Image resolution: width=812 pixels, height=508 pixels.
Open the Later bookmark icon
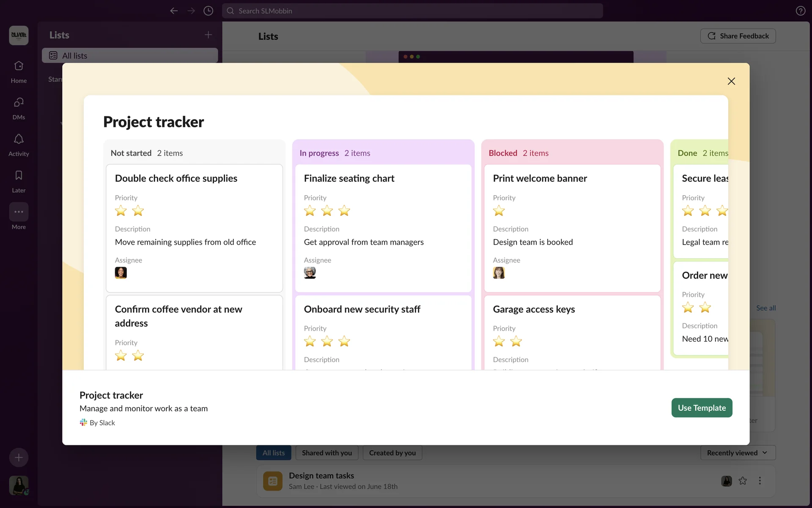(x=19, y=176)
